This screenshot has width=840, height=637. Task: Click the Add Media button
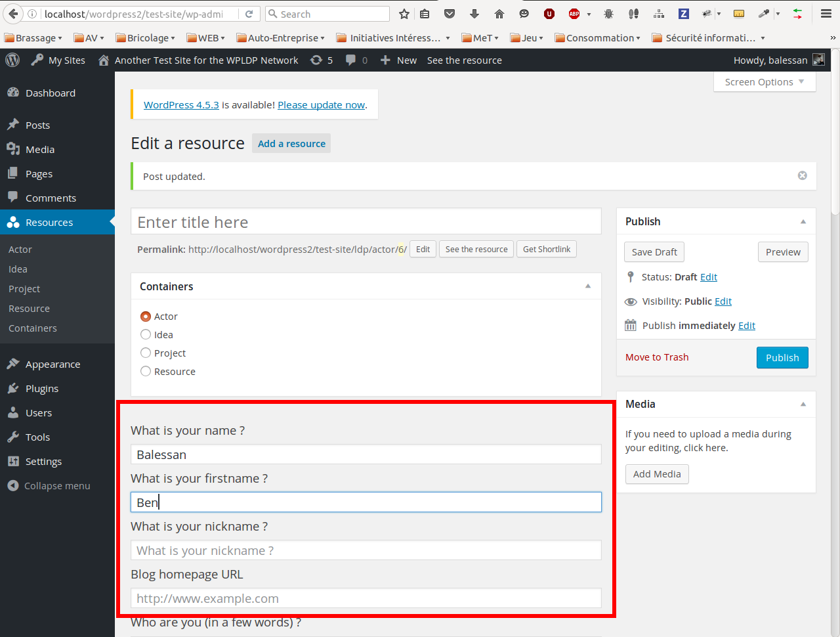[657, 473]
